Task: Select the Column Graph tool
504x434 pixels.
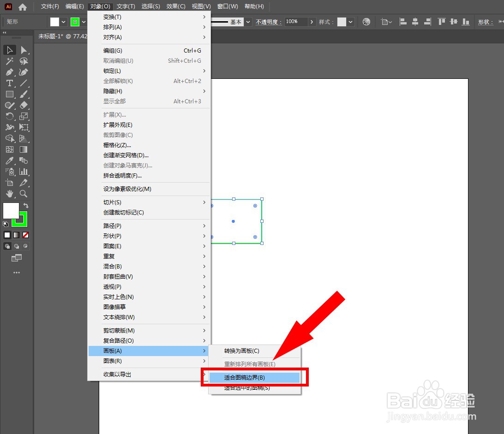Action: click(x=24, y=172)
